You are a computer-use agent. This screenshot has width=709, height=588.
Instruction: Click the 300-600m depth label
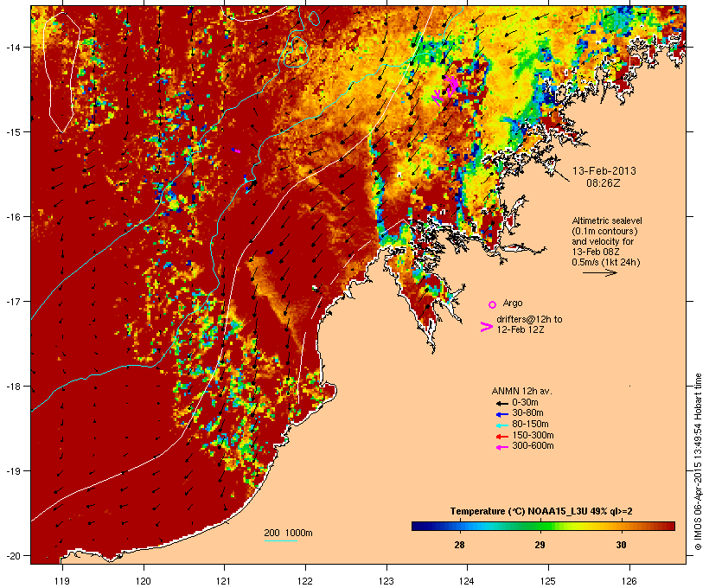click(533, 446)
